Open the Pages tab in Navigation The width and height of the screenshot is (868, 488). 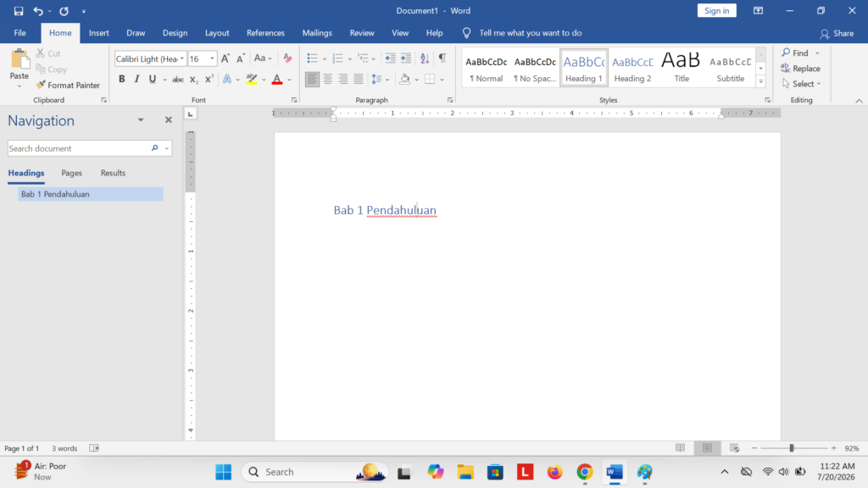[71, 173]
